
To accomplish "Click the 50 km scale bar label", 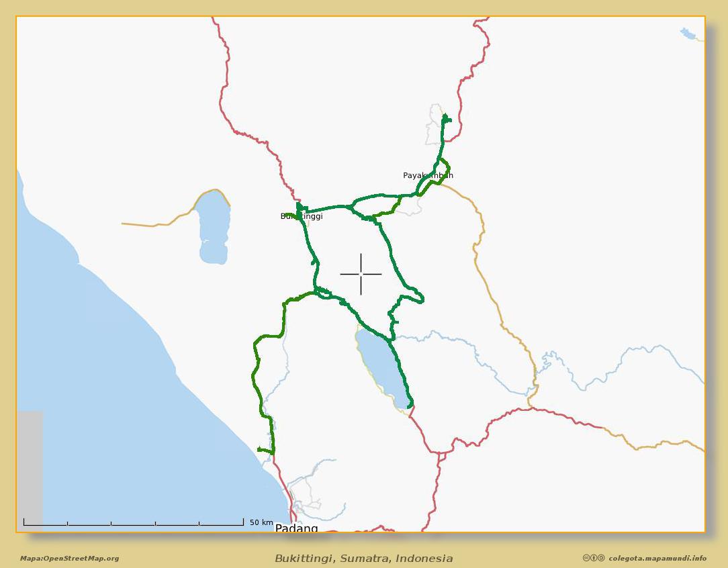I will tap(261, 522).
